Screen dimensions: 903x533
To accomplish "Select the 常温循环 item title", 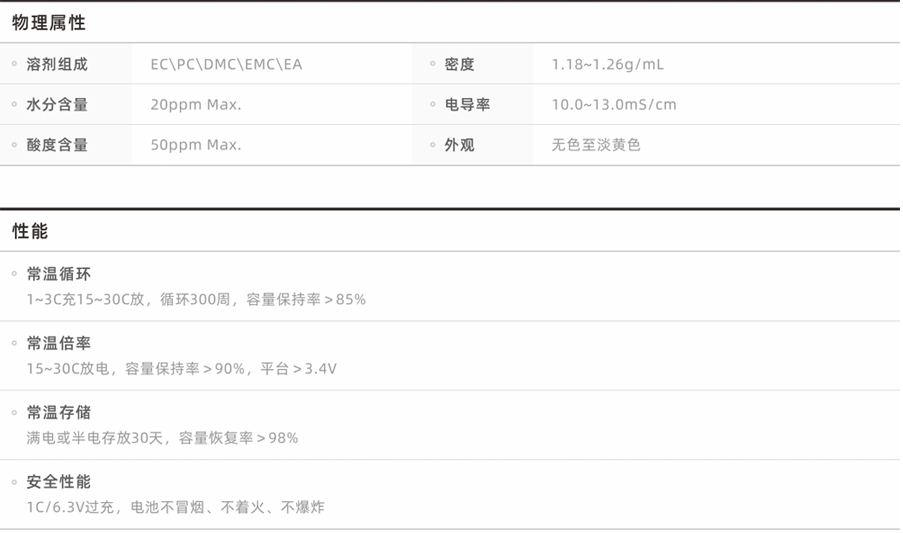I will [x=59, y=274].
